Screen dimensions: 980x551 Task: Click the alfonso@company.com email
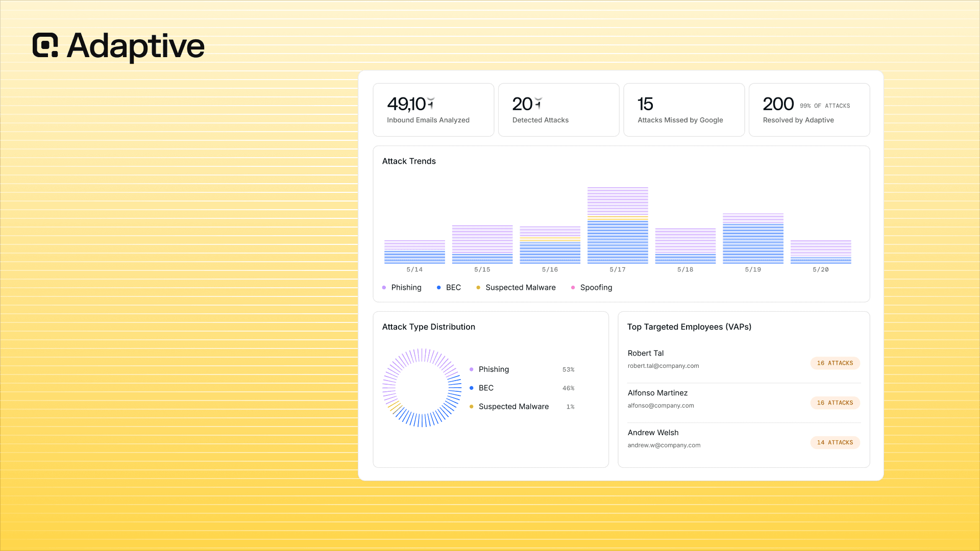pos(660,406)
